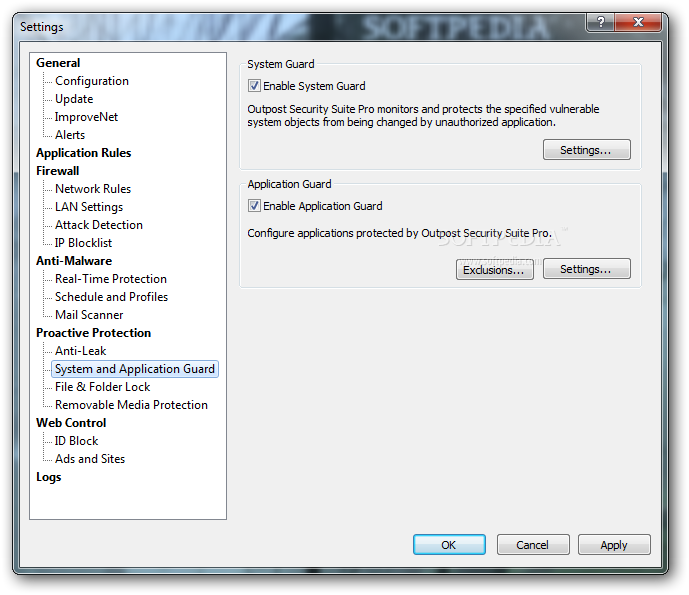Select the Firewall category
The height and width of the screenshot is (595, 689).
58,171
